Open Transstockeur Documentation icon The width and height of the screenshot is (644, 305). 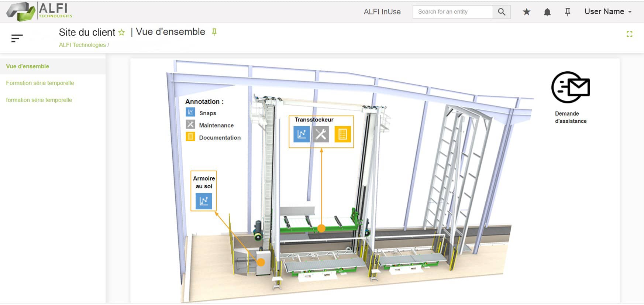(342, 134)
